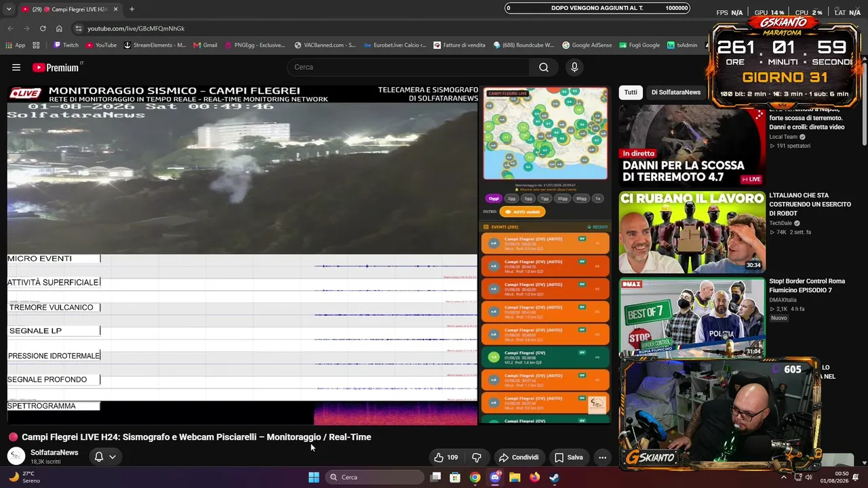
Task: Open the CI RUBANO IL LAVORO video thumbnail
Action: point(692,232)
